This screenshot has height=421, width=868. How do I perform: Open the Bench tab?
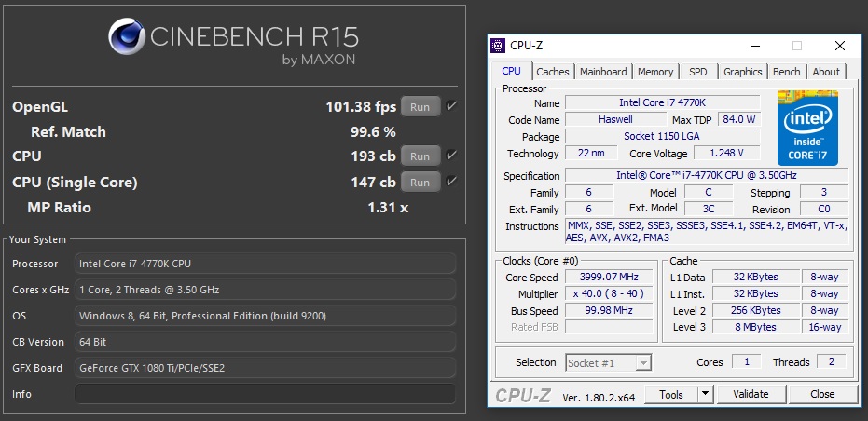point(787,72)
